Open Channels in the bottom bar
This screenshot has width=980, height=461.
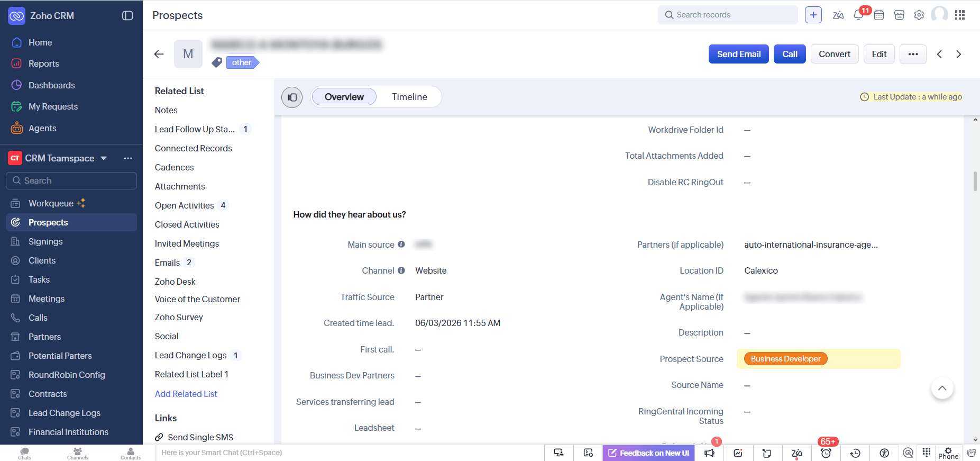[77, 453]
